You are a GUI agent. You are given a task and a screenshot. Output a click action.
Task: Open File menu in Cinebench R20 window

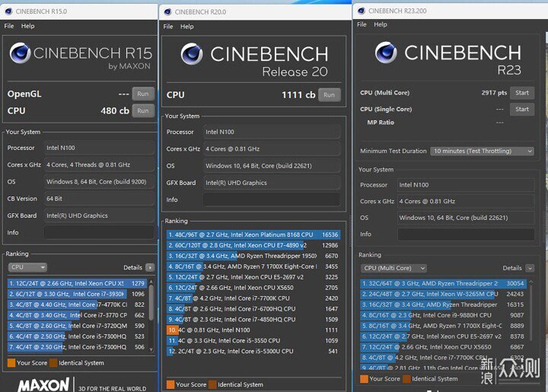(168, 27)
